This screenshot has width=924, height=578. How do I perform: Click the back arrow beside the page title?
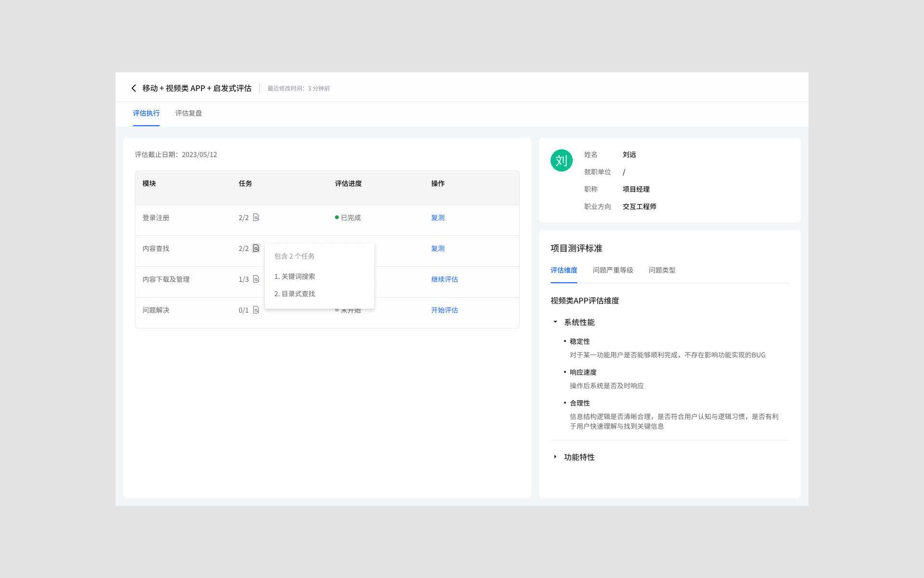coord(134,88)
